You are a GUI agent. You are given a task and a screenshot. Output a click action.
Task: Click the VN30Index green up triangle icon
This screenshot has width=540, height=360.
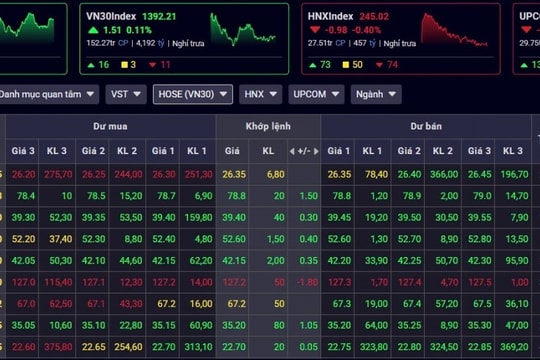tap(93, 30)
